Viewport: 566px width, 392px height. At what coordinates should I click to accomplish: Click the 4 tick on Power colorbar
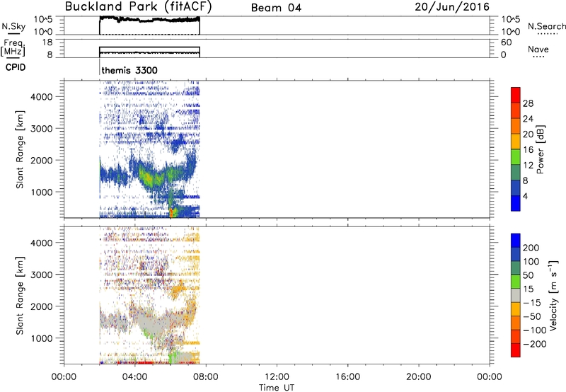(x=525, y=196)
